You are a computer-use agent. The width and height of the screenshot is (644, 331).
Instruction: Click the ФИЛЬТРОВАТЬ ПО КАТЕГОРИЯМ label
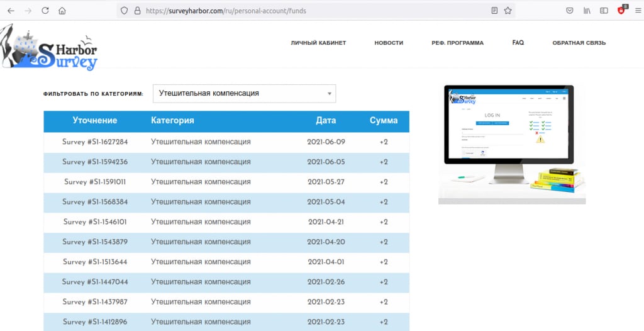pos(93,94)
